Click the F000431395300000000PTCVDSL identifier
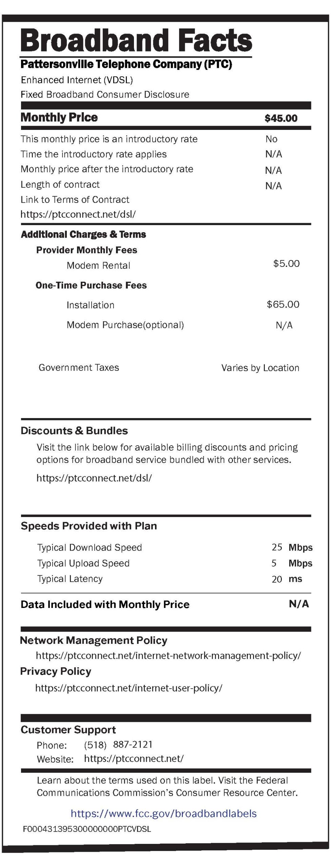331x868 pixels. [87, 829]
